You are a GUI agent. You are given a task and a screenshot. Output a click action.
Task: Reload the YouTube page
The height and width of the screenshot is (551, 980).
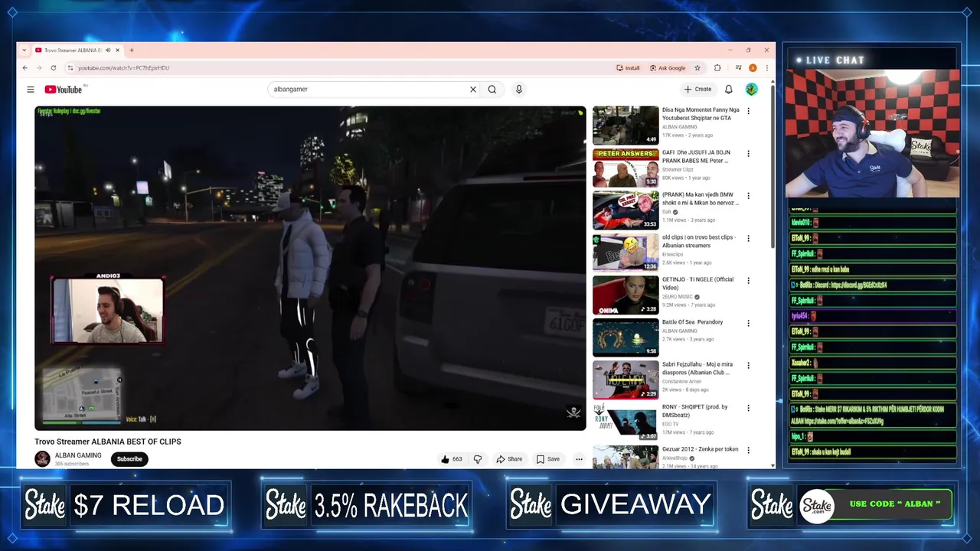point(53,68)
